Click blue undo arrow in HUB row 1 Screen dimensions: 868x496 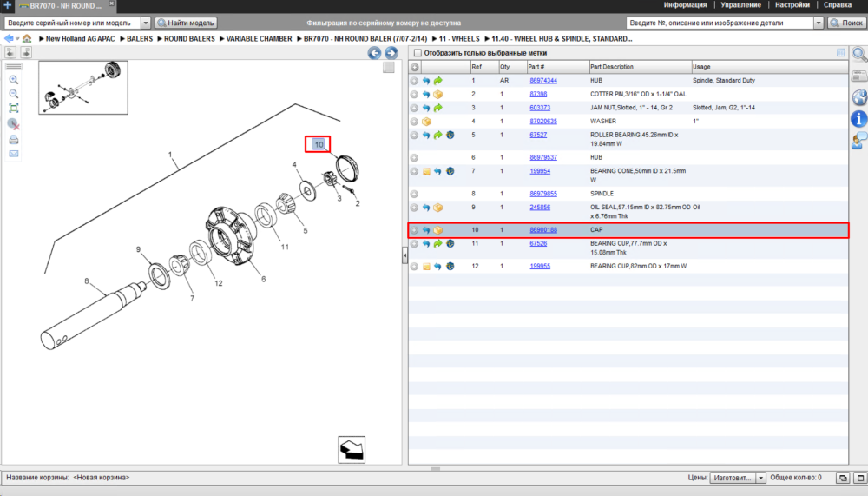coord(426,81)
